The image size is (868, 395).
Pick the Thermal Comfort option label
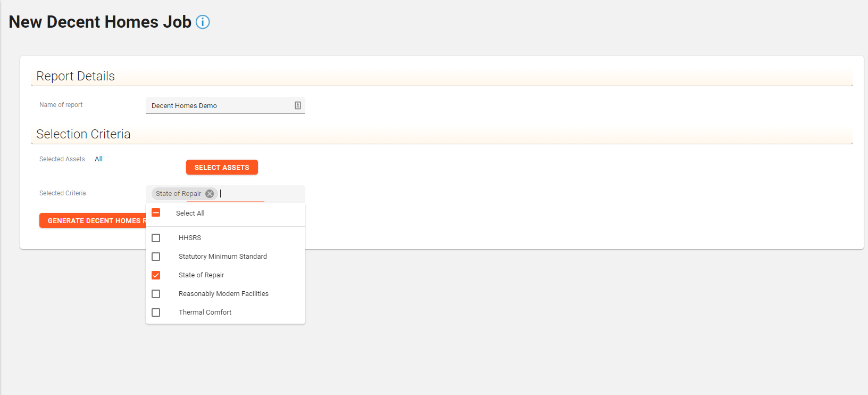[x=205, y=312]
